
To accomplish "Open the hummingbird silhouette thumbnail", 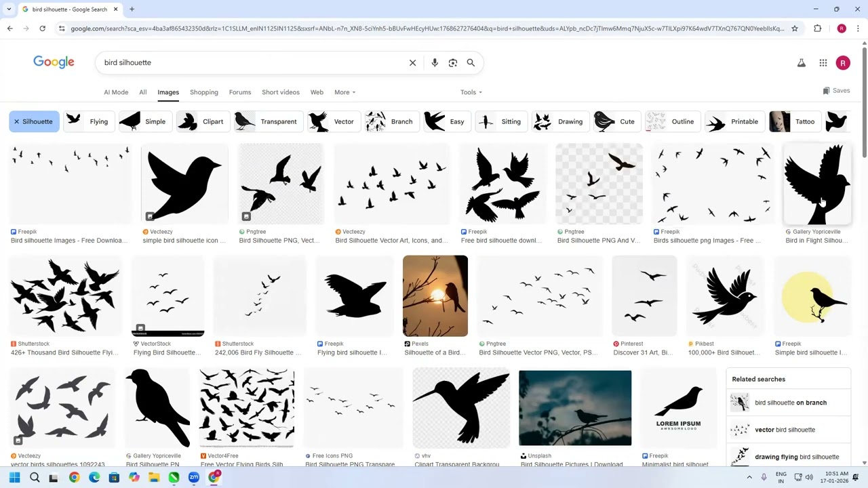I will [461, 408].
